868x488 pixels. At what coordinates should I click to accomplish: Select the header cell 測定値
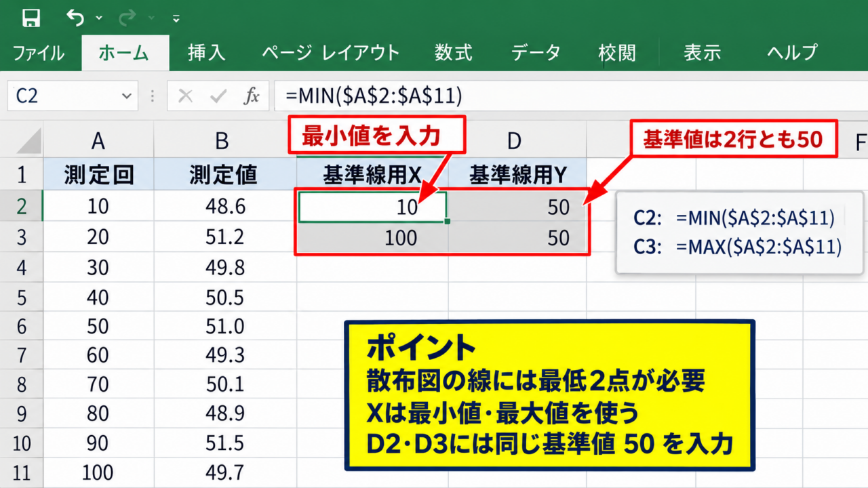[x=226, y=176]
